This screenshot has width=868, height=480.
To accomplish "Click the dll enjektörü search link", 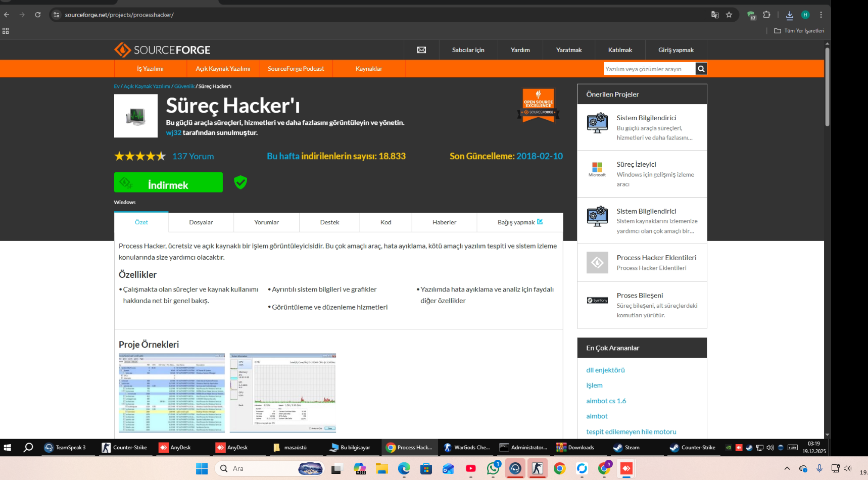I will tap(605, 370).
